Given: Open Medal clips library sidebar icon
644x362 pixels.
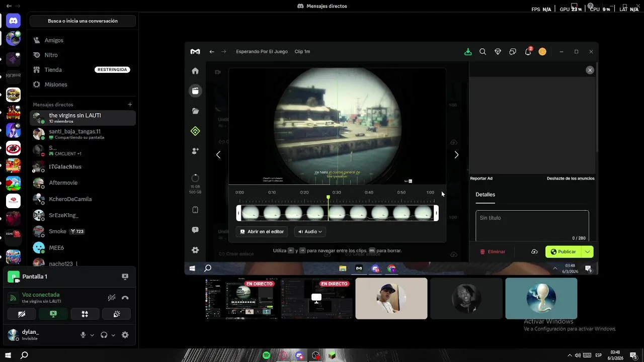Looking at the screenshot, I should coord(195,91).
